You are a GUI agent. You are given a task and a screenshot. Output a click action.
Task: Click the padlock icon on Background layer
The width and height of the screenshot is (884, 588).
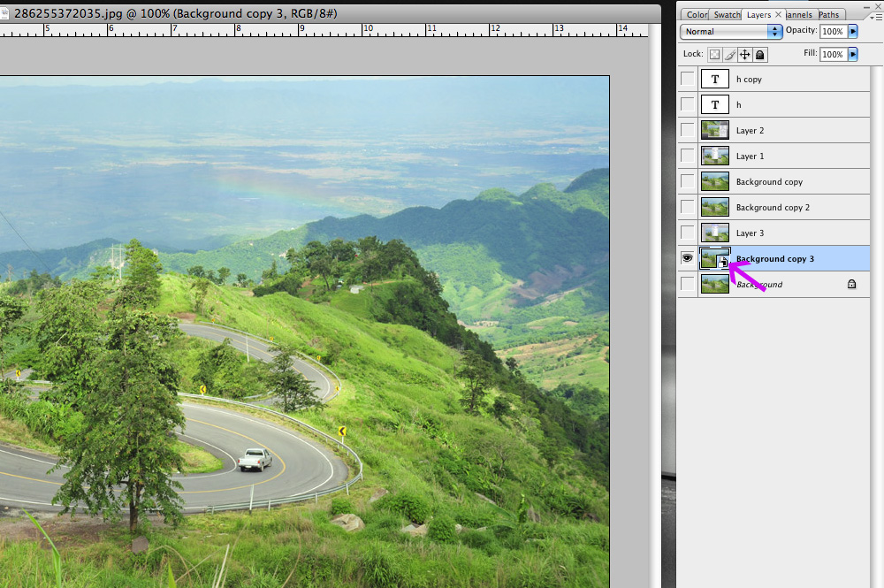(x=851, y=285)
